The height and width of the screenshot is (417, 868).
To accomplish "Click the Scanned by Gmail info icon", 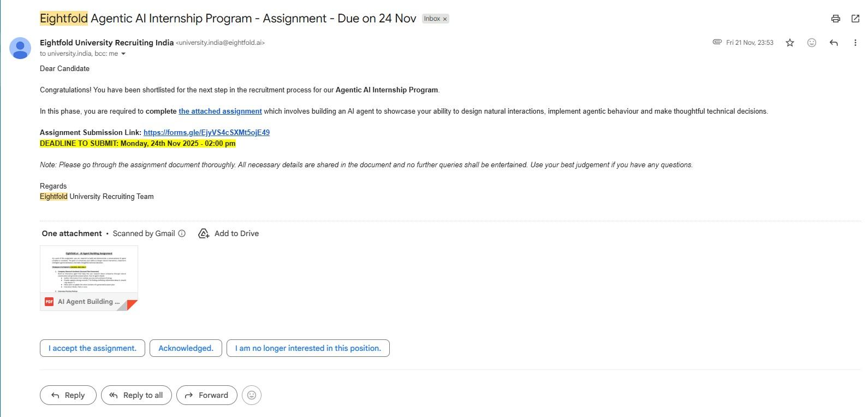I will point(182,233).
